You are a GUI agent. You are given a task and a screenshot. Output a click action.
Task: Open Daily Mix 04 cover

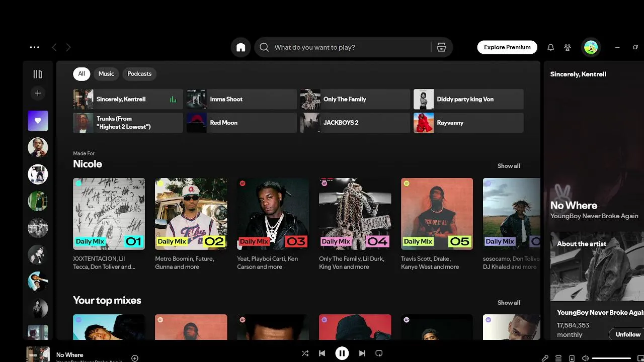point(355,214)
